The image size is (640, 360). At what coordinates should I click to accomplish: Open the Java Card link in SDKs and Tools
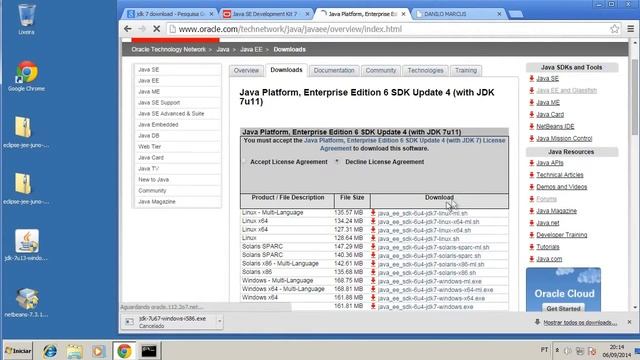(x=550, y=115)
